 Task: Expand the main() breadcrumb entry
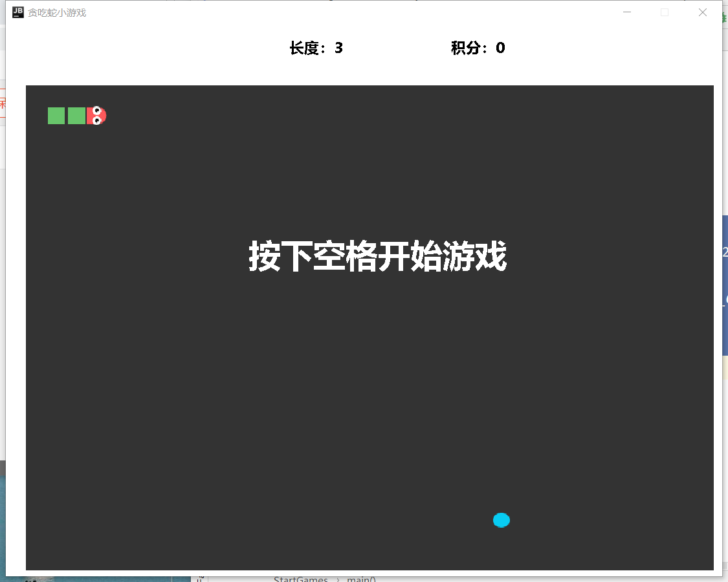pyautogui.click(x=361, y=579)
